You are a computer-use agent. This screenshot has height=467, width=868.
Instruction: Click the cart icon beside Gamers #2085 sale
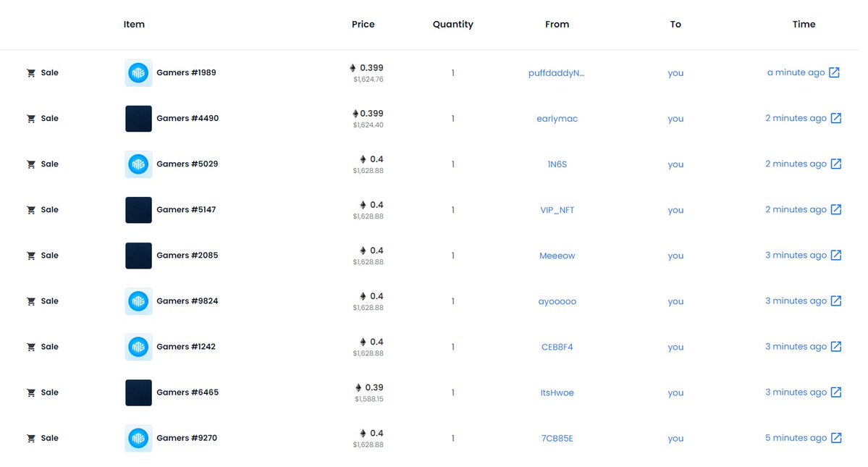31,256
